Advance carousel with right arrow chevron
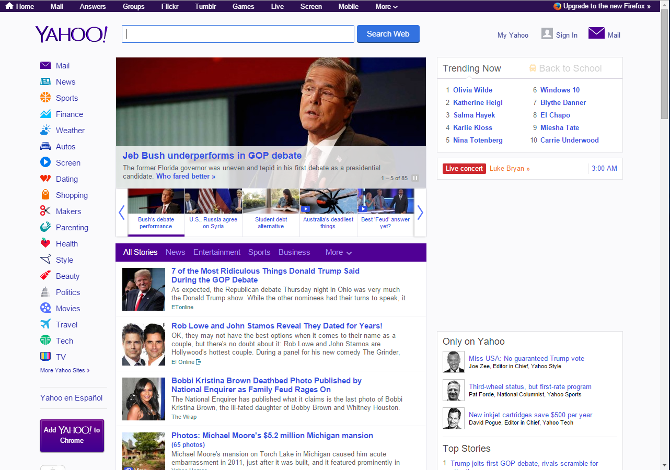 420,212
